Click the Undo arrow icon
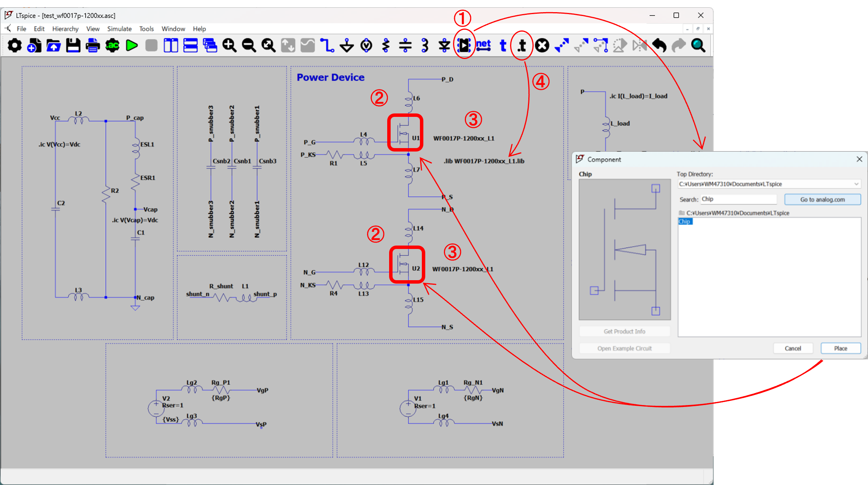This screenshot has width=868, height=485. (x=659, y=46)
